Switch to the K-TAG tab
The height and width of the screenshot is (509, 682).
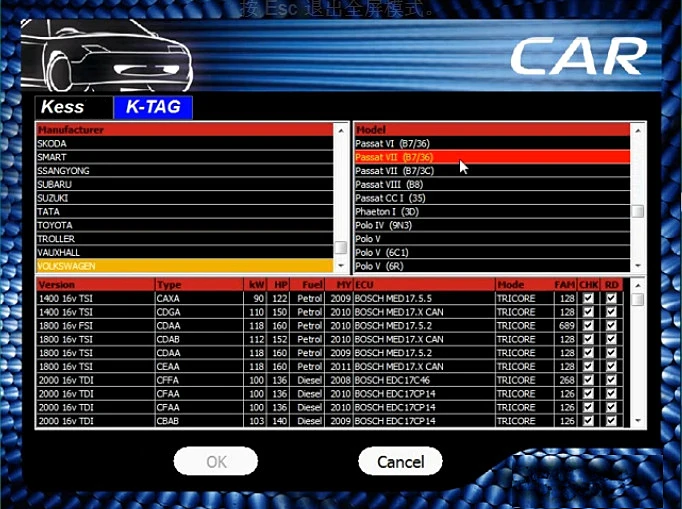[x=153, y=107]
